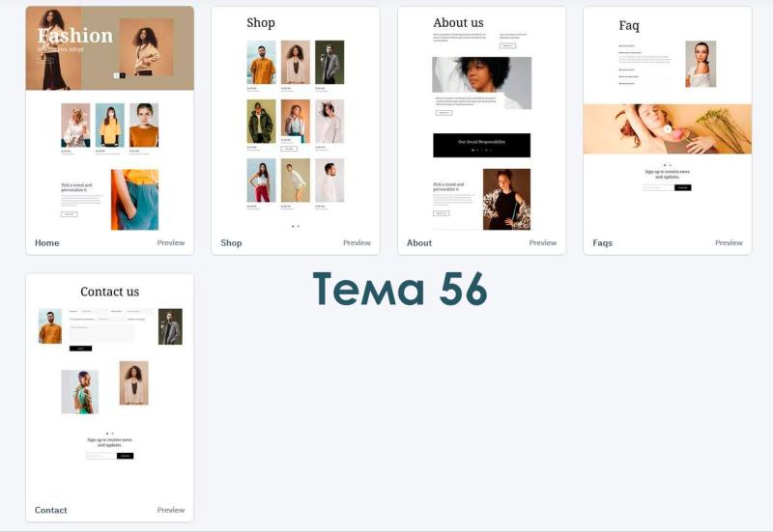
Task: Click the Fashion hero banner image
Action: [110, 48]
